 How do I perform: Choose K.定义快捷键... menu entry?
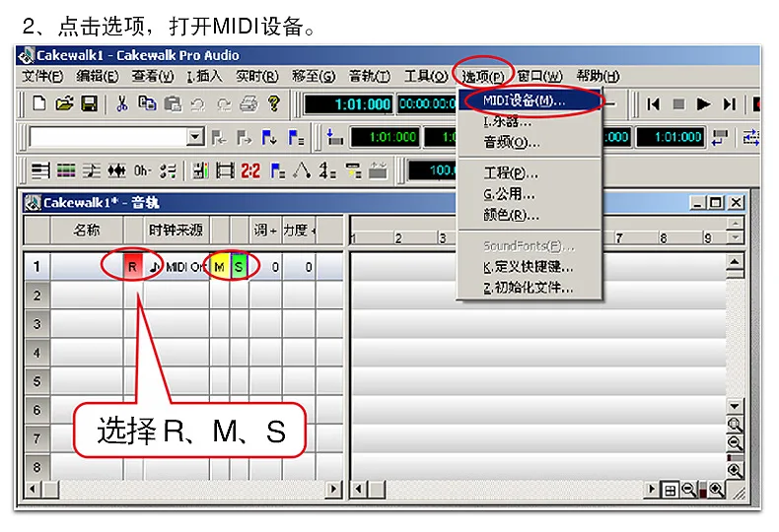click(530, 267)
